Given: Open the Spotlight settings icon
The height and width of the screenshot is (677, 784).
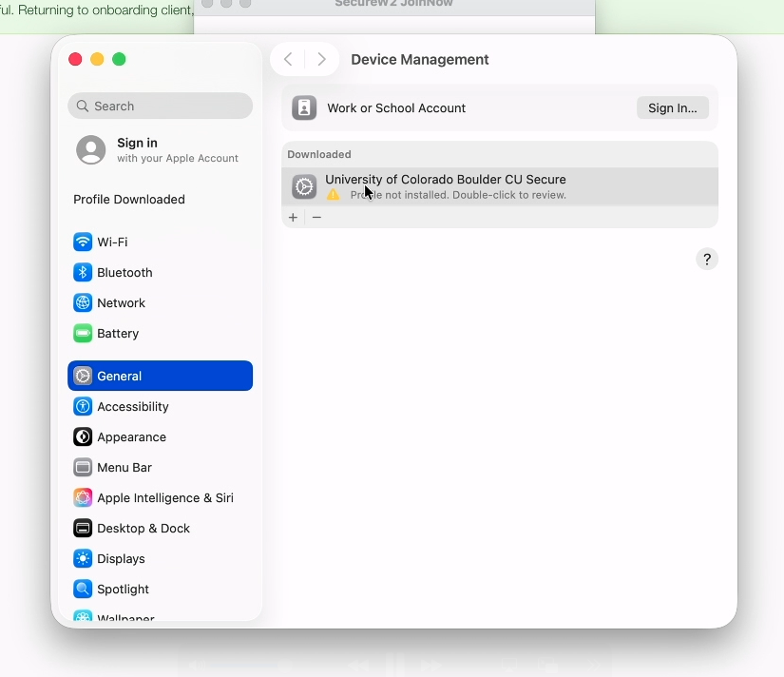Looking at the screenshot, I should click(x=83, y=590).
